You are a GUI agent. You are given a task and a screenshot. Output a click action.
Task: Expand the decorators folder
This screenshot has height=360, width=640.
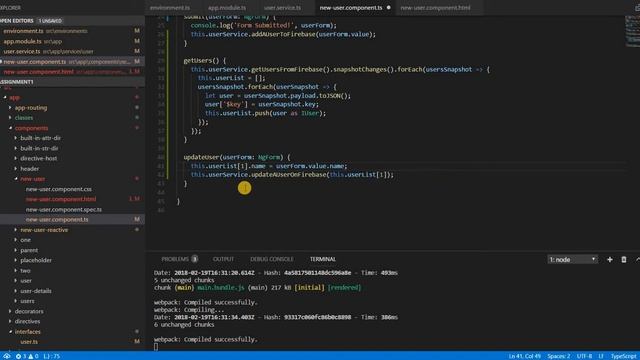29,311
